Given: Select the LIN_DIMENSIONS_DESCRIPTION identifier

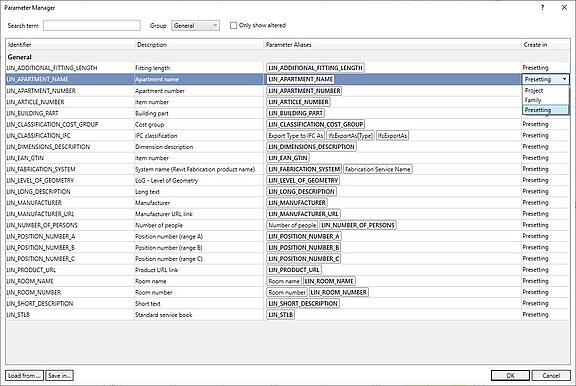Looking at the screenshot, I should (x=48, y=147).
